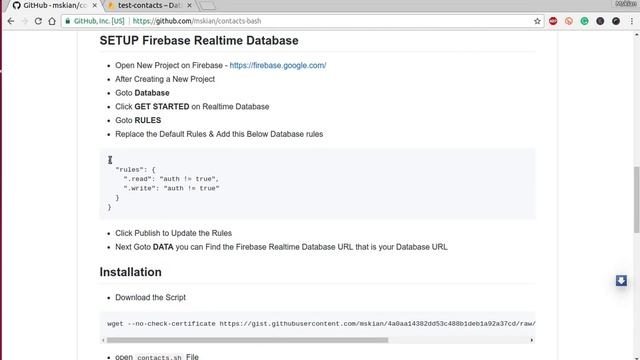Open the Chrome three-dot menu

point(632,21)
